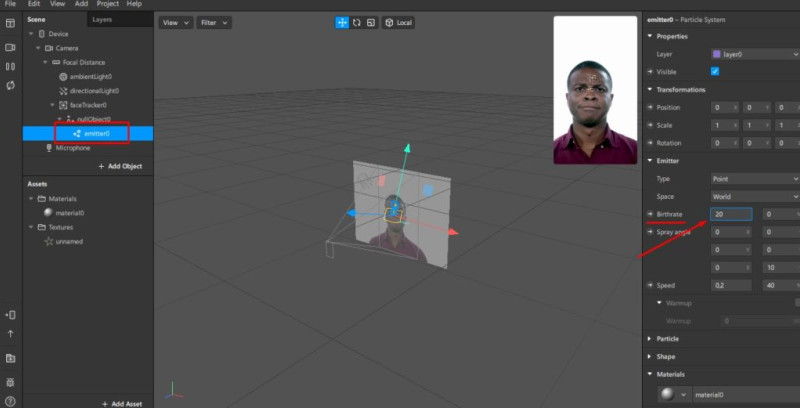Click the Spray angle patch arrow icon
The image size is (800, 408).
click(x=651, y=232)
